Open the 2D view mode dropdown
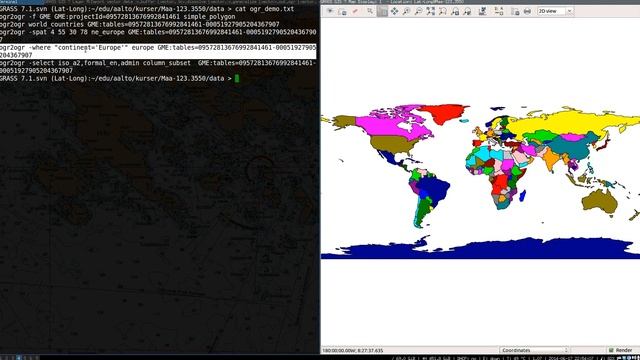This screenshot has height=360, width=640. (556, 11)
